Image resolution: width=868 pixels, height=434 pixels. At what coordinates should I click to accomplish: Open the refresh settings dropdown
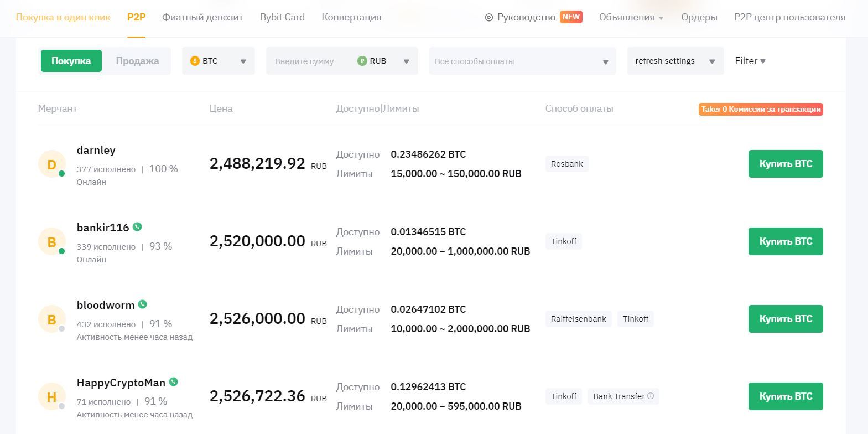pyautogui.click(x=675, y=61)
